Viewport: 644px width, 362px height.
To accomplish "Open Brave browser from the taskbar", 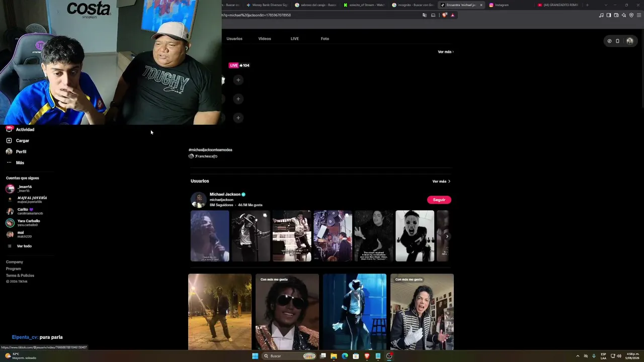I will coord(367,356).
